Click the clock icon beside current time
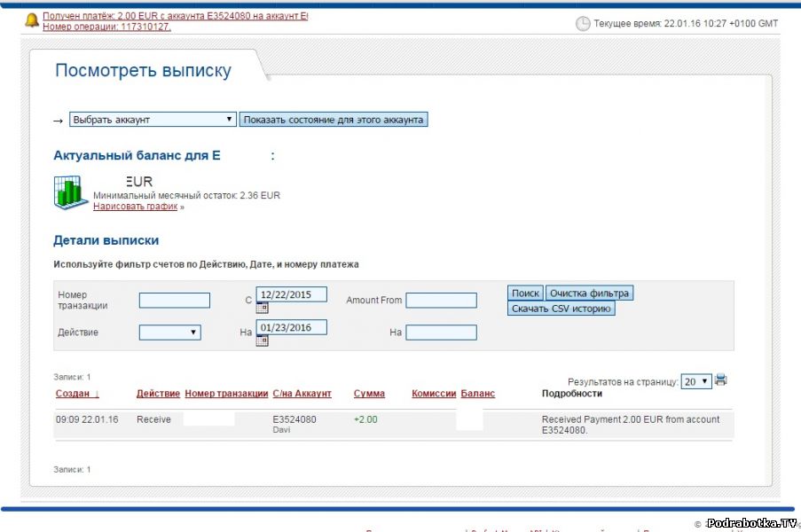The image size is (801, 532). [x=583, y=24]
